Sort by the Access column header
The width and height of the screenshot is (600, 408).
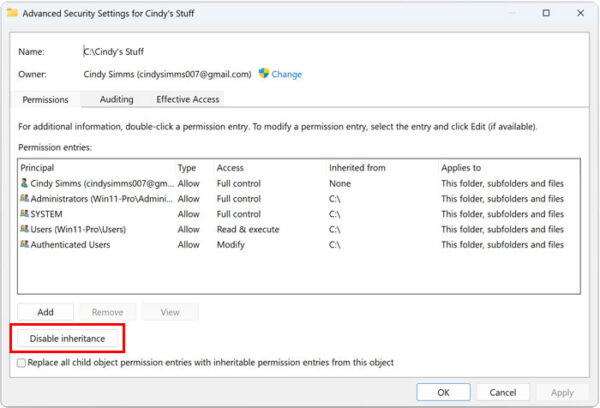coord(230,168)
